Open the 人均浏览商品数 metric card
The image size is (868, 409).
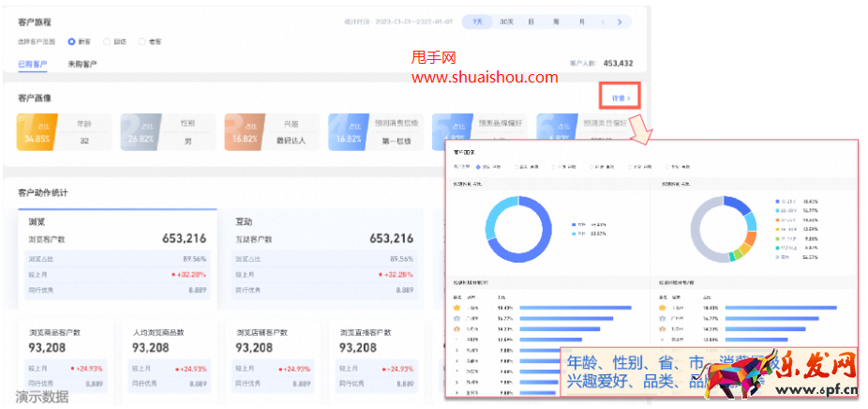pyautogui.click(x=169, y=356)
